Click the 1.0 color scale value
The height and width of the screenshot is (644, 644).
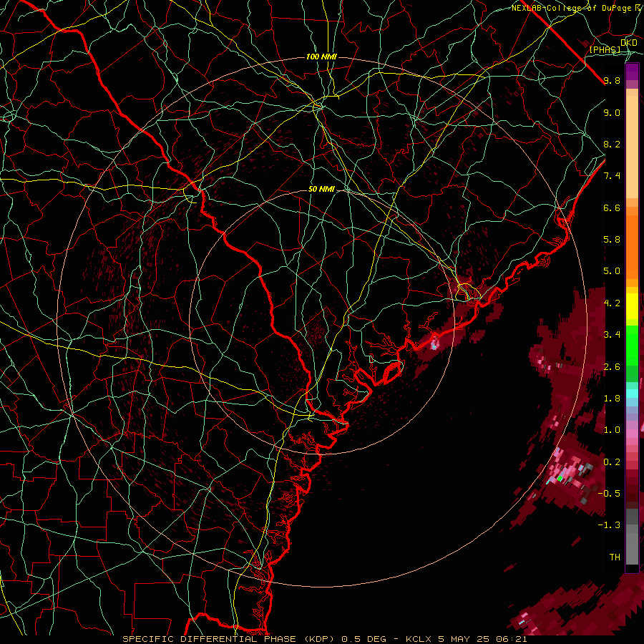pos(612,430)
